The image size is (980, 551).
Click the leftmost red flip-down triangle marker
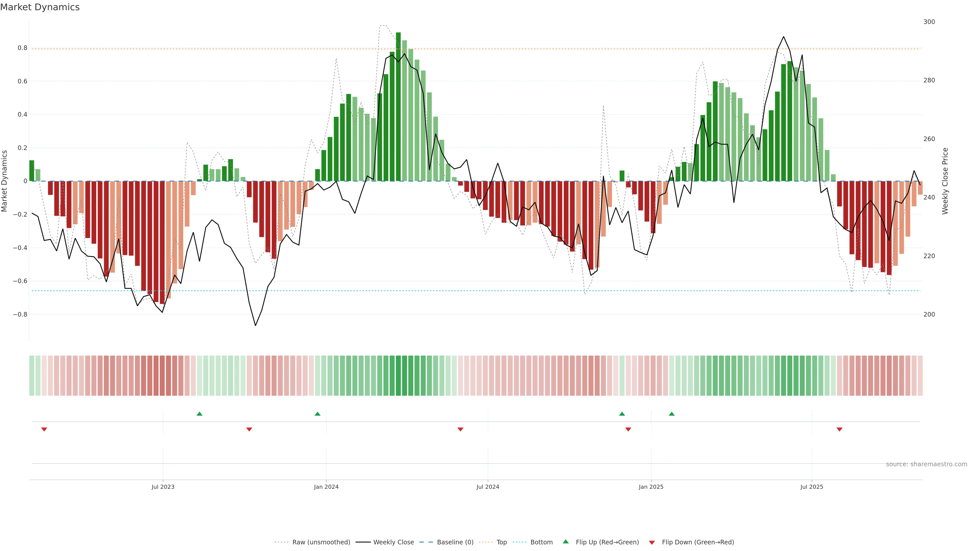click(x=44, y=429)
